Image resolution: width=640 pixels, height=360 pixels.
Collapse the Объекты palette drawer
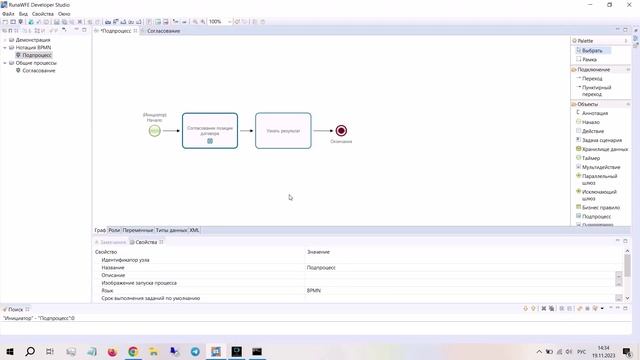[628, 104]
